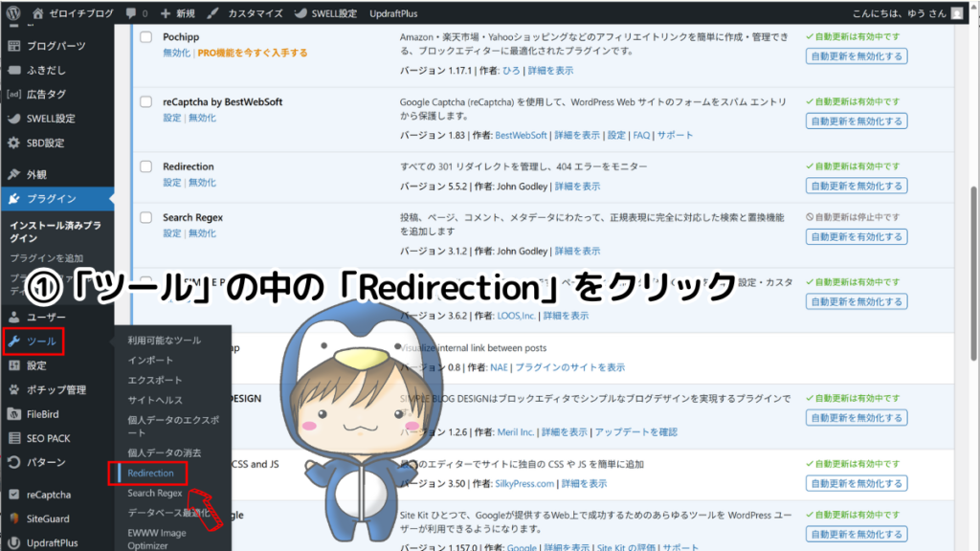Click the プラグイン plug icon in sidebar
The width and height of the screenshot is (980, 551).
[13, 199]
